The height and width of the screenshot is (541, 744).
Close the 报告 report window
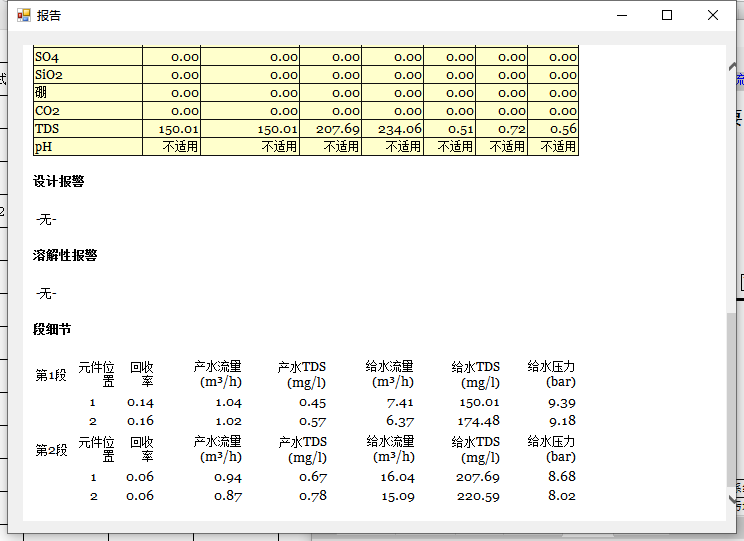coord(713,15)
